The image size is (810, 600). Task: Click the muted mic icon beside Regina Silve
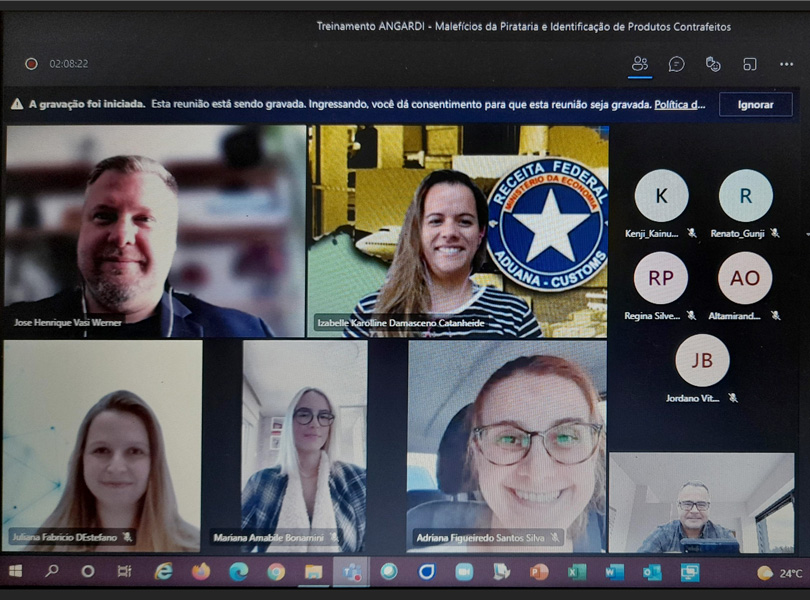click(691, 315)
